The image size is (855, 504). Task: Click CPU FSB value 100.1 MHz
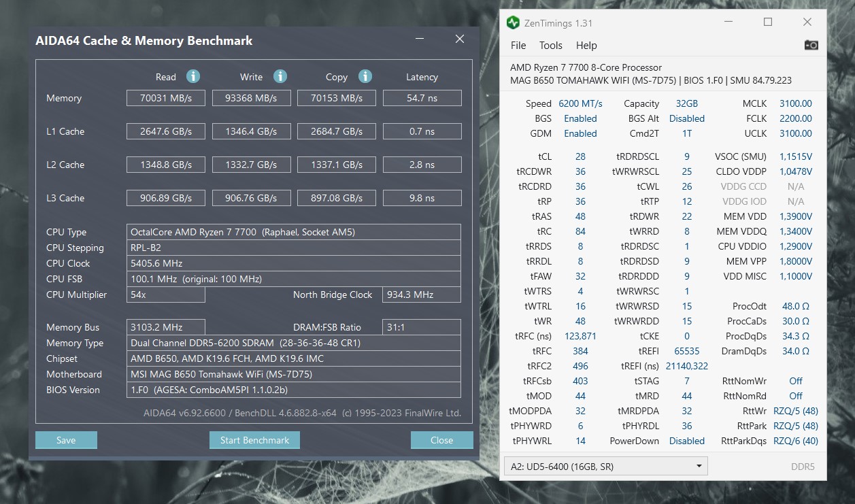294,279
